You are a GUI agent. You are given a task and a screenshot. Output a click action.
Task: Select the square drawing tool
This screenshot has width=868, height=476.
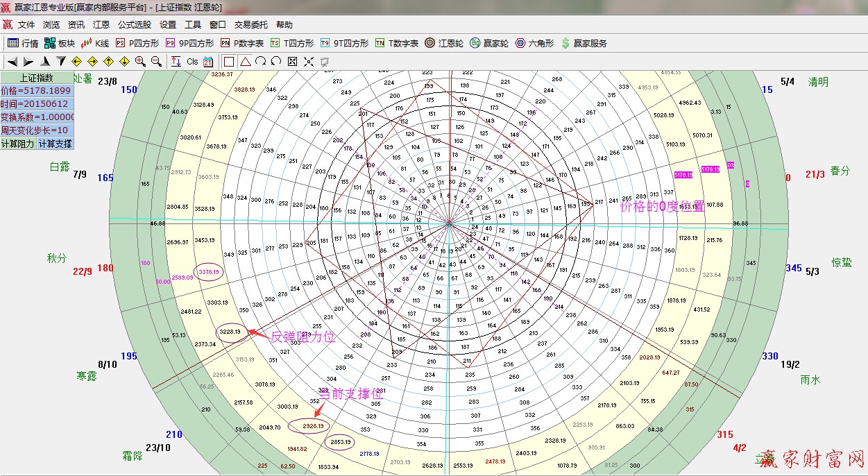point(229,61)
